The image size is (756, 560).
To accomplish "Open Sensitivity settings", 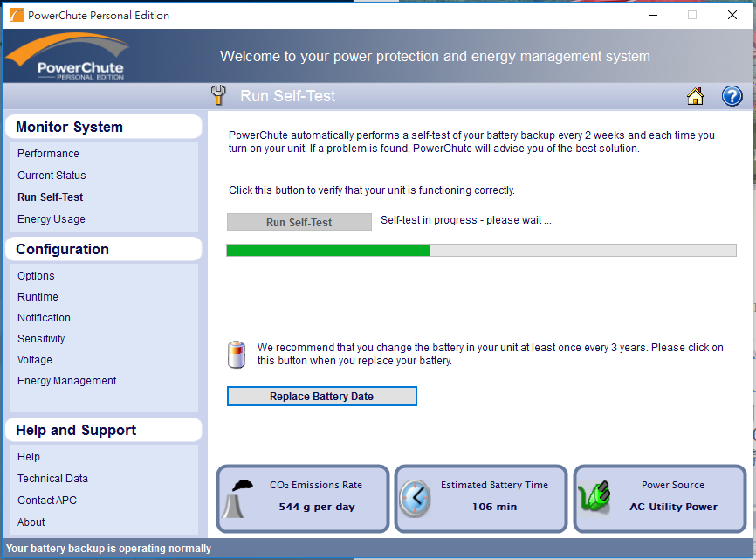I will (41, 339).
